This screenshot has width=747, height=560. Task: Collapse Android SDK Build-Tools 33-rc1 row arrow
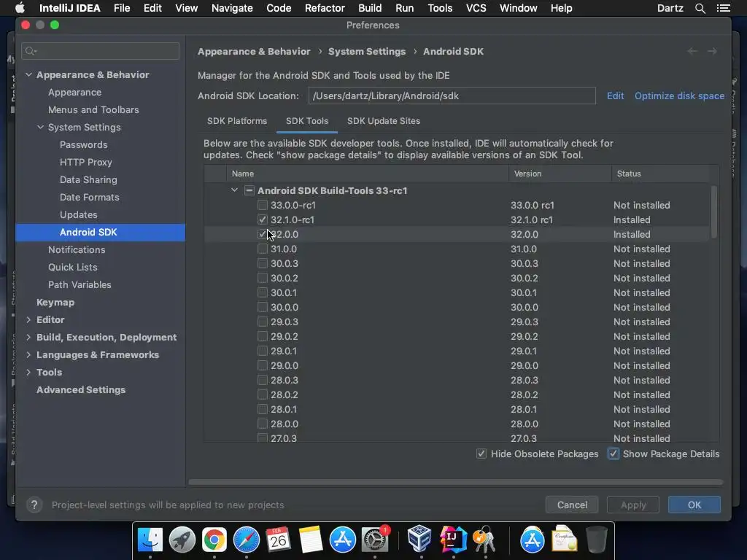point(234,190)
